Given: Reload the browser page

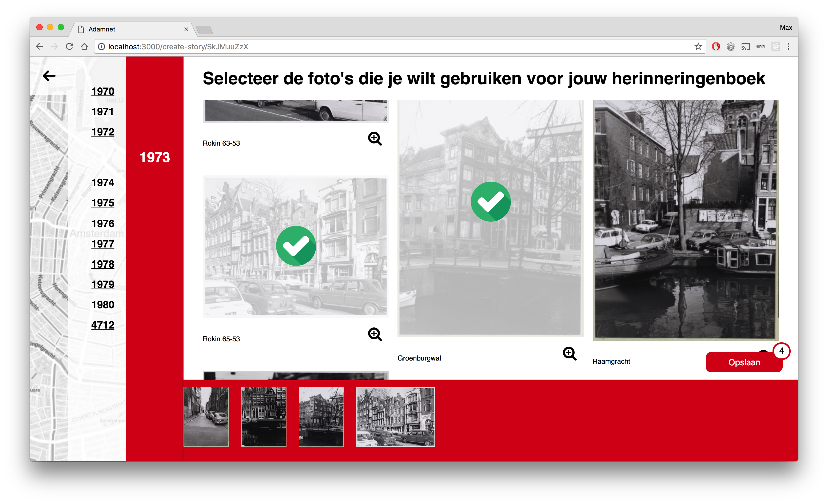Looking at the screenshot, I should coord(70,47).
